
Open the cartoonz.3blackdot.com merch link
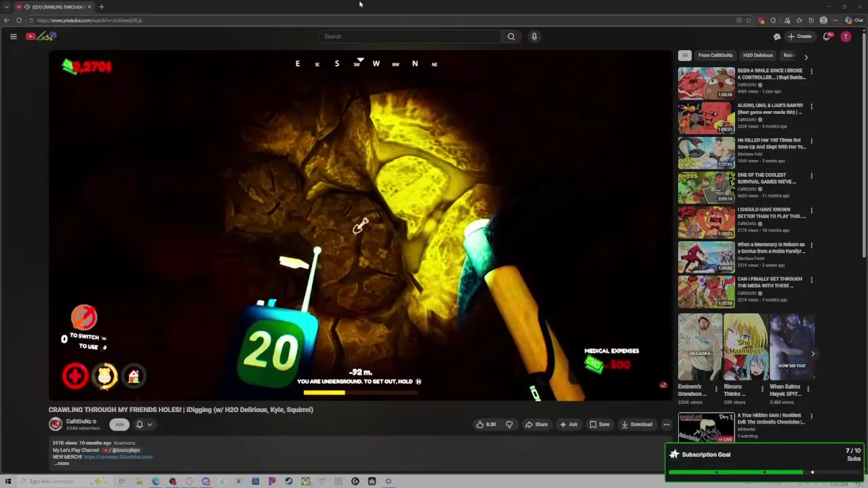tap(118, 457)
